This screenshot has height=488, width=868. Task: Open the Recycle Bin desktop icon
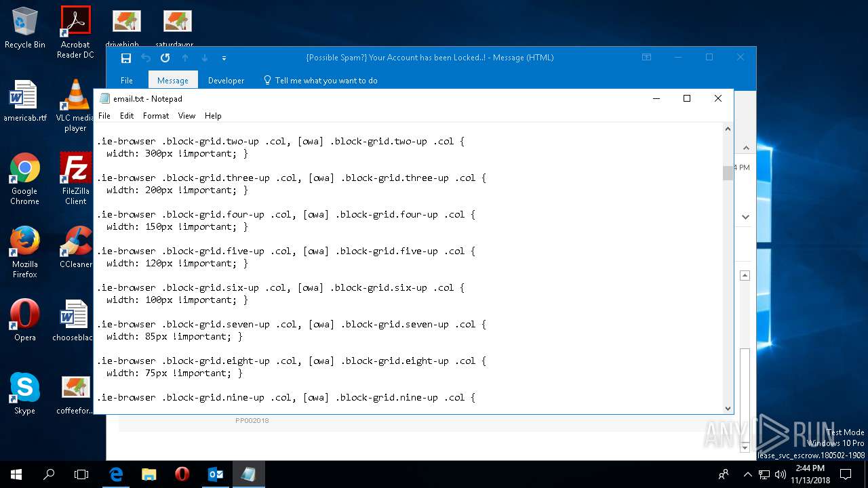point(25,28)
